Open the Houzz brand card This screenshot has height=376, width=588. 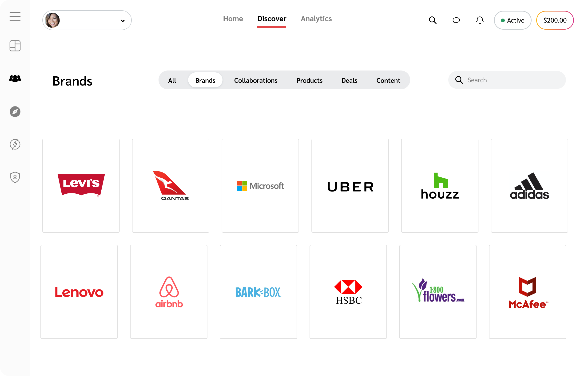[x=440, y=186]
